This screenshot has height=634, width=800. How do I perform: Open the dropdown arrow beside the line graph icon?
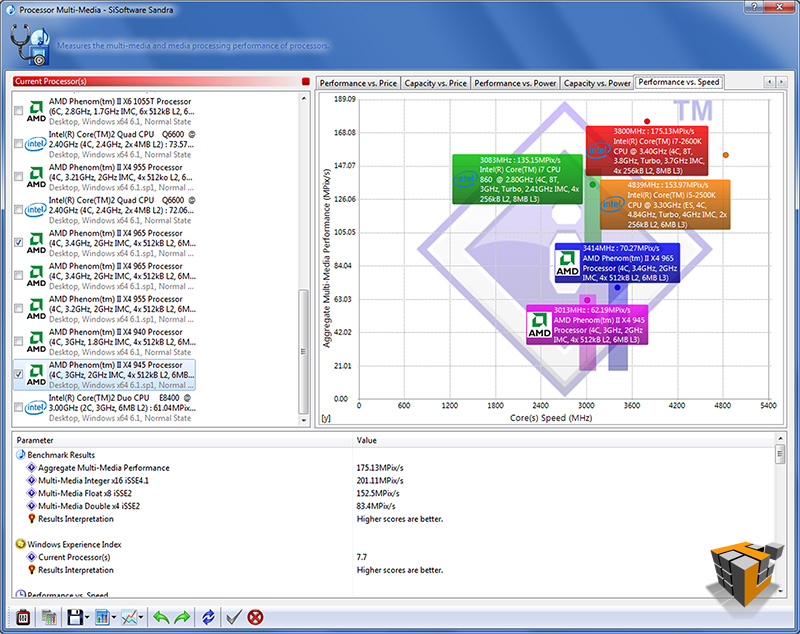pos(141,618)
